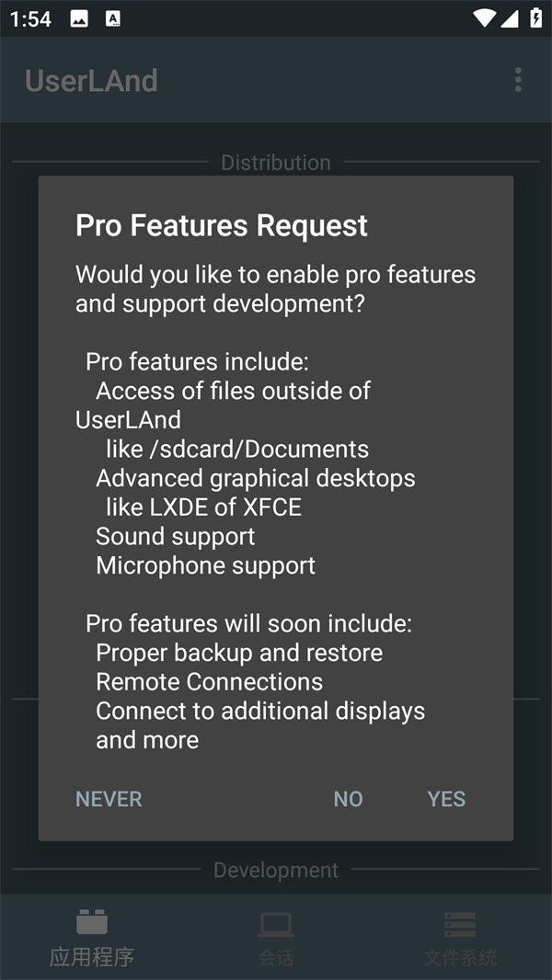Open the 文件系统 tab
This screenshot has width=552, height=980.
pyautogui.click(x=459, y=938)
